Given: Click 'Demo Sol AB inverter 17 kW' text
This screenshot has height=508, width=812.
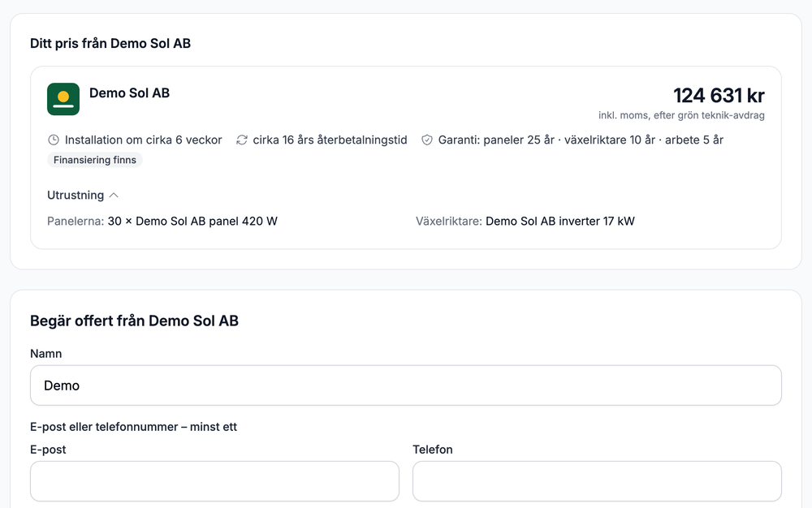Looking at the screenshot, I should (x=559, y=222).
